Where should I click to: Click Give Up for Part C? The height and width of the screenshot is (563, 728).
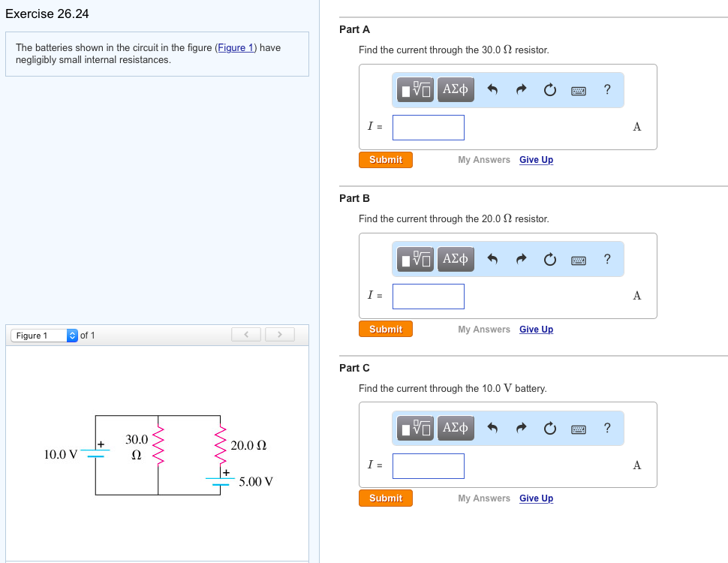[x=536, y=498]
